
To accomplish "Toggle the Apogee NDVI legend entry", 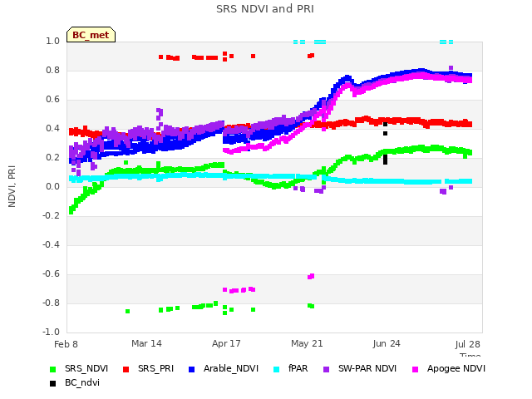I will [449, 369].
